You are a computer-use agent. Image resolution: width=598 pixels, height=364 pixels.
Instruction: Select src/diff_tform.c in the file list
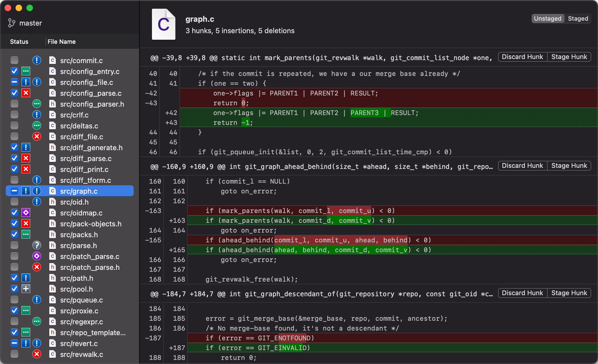tap(70, 180)
